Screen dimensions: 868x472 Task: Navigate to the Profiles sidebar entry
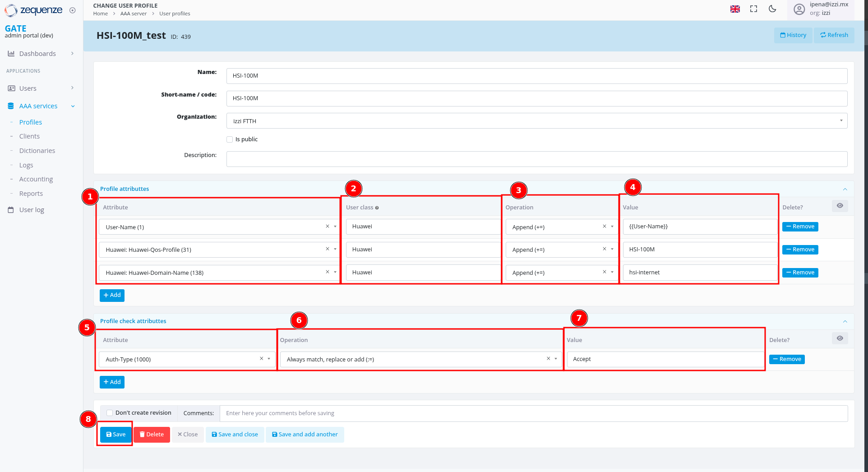(30, 122)
